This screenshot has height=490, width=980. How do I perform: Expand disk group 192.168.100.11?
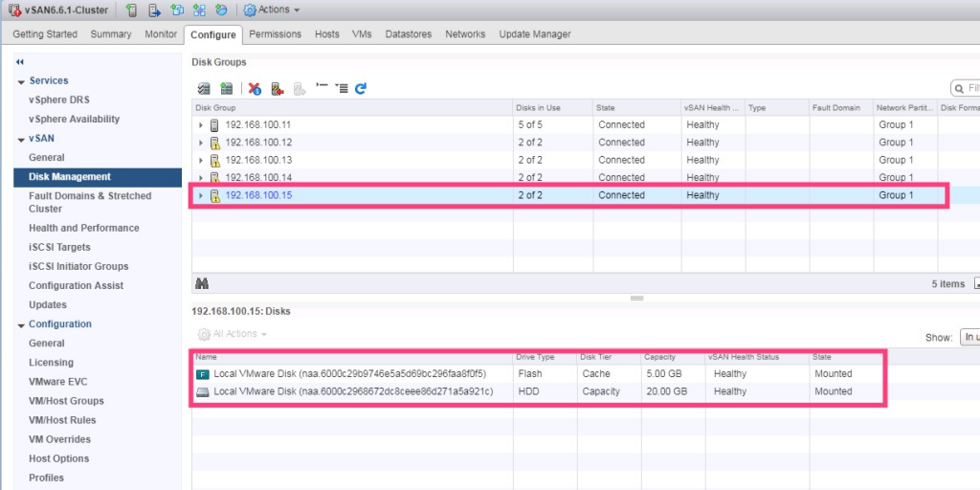click(x=201, y=125)
